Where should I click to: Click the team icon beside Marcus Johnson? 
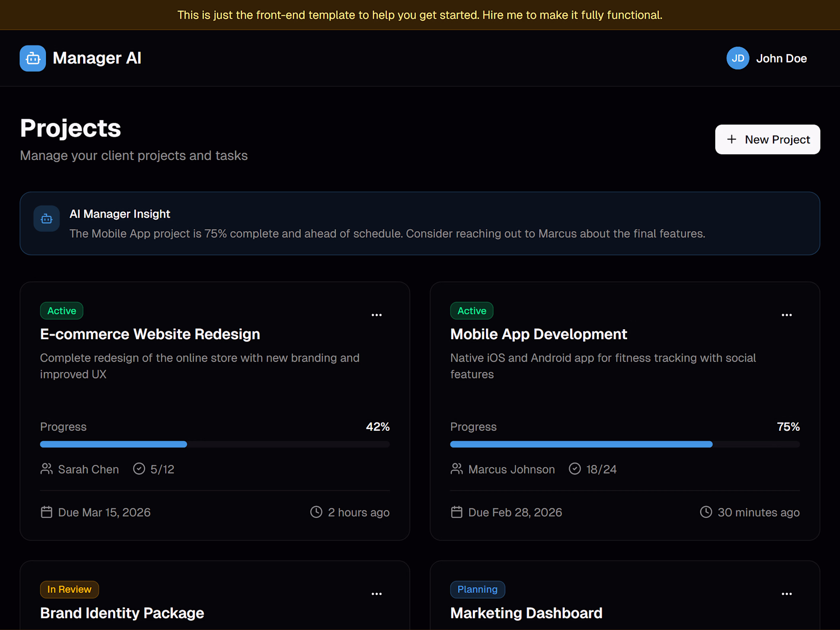[456, 469]
